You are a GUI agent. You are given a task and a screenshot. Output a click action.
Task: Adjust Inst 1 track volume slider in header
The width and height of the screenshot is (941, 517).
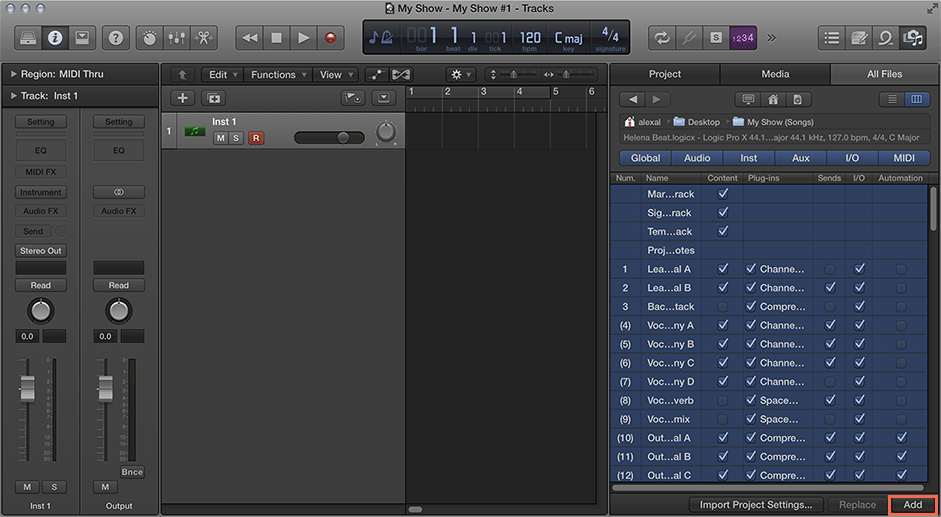tap(329, 138)
